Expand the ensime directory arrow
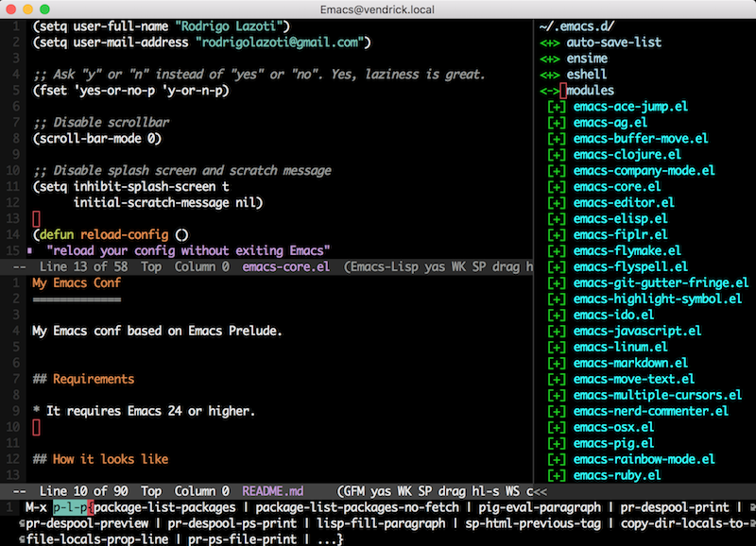The width and height of the screenshot is (756, 546). pos(550,59)
